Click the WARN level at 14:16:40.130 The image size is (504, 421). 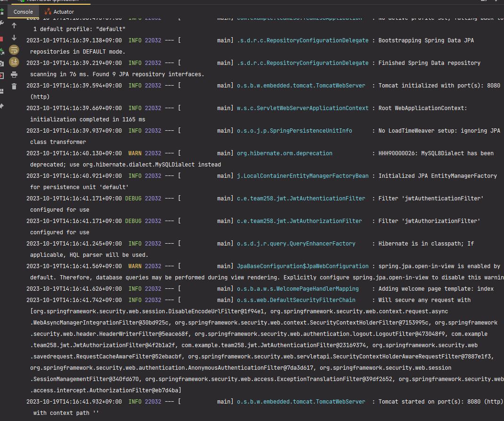pos(134,153)
